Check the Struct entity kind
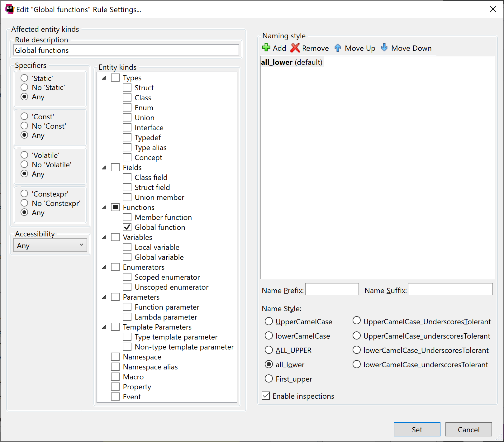504x442 pixels. point(127,88)
